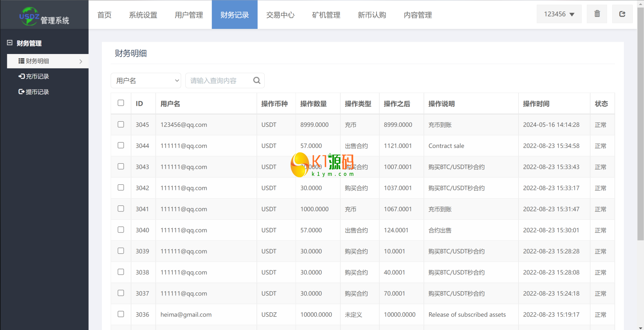Toggle the select-all checkbox in table header
The height and width of the screenshot is (330, 644).
click(121, 103)
